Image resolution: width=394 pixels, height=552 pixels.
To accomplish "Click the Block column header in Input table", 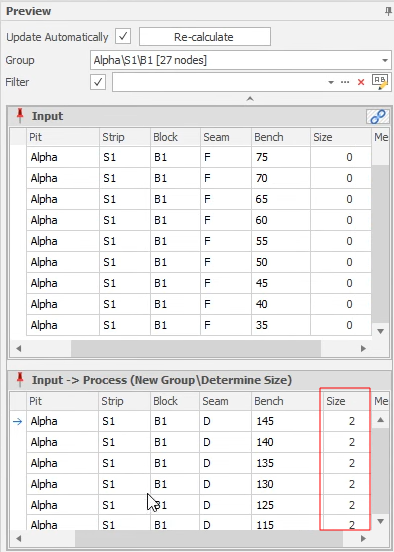I will point(175,137).
